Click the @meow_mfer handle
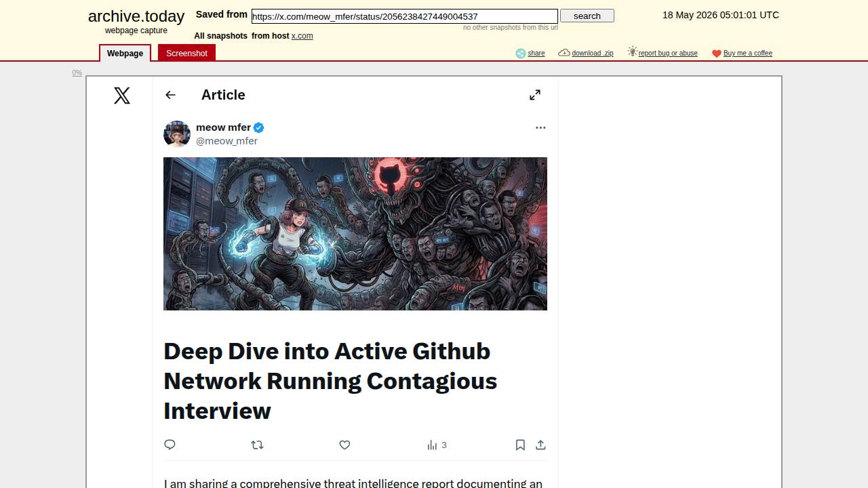Screen dimensions: 868x488 tap(226, 141)
